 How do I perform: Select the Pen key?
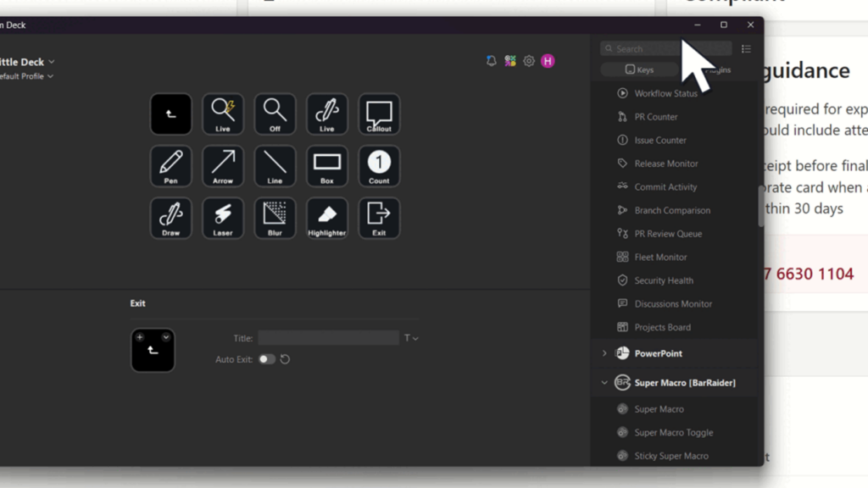pos(170,166)
